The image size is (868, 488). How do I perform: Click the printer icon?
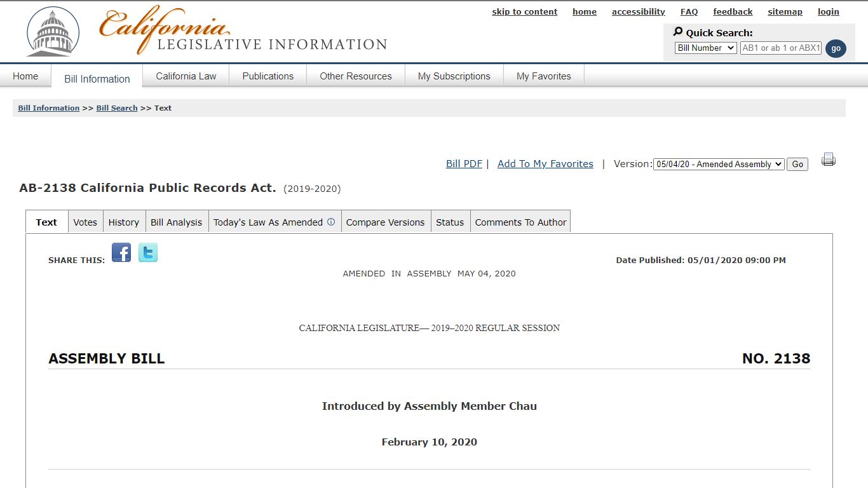(x=829, y=159)
